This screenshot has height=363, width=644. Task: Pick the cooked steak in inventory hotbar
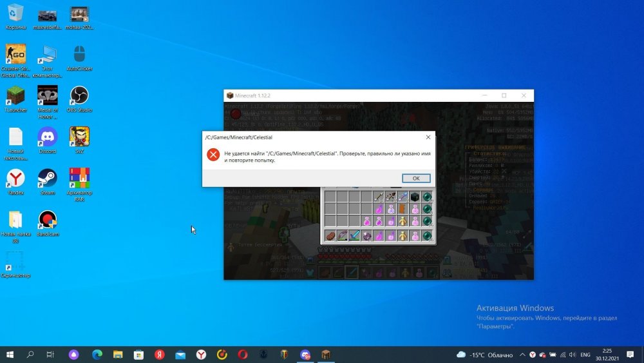click(x=330, y=236)
